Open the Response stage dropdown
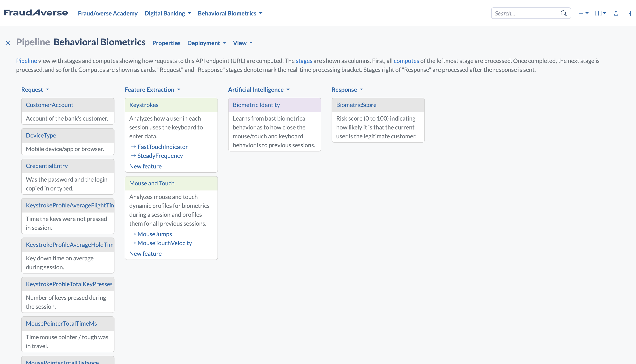 [x=347, y=89]
